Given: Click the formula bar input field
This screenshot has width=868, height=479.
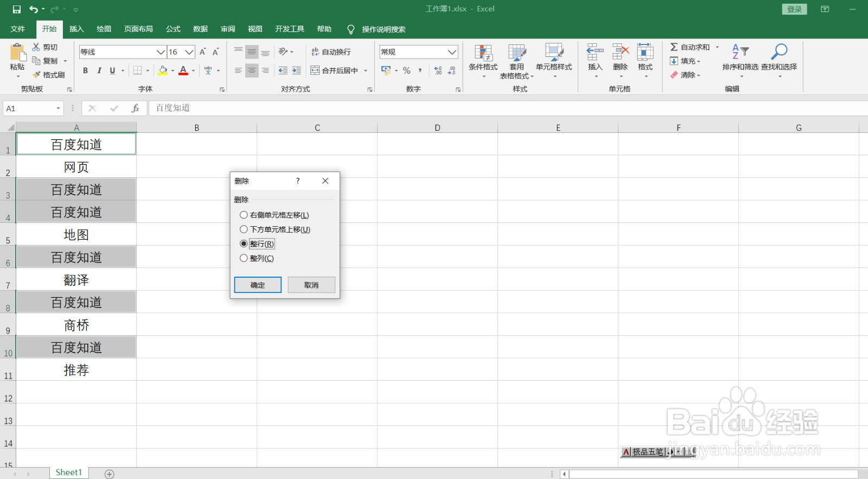Looking at the screenshot, I should point(508,108).
